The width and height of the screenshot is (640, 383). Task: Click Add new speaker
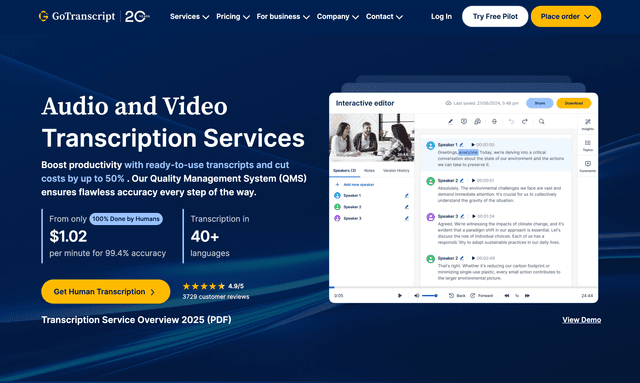click(354, 185)
